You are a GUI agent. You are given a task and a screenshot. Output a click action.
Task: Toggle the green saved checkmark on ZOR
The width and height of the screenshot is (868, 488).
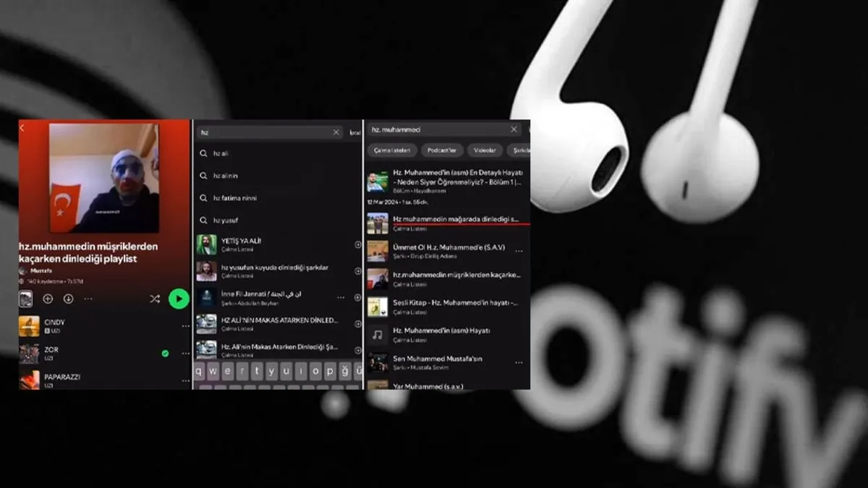click(166, 354)
